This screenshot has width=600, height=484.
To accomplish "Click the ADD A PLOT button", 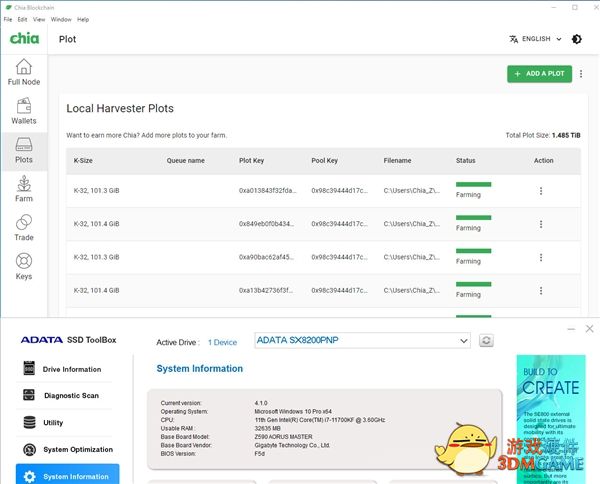I will (540, 74).
